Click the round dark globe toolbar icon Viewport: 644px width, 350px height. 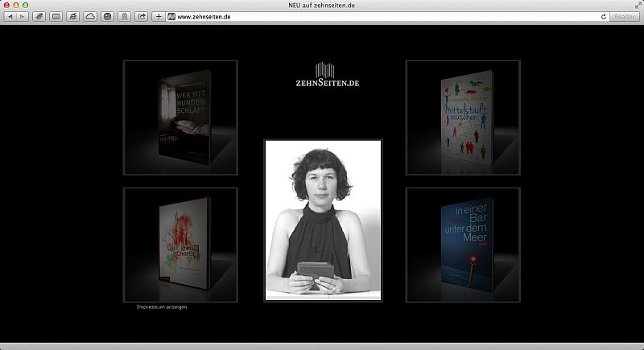point(108,16)
